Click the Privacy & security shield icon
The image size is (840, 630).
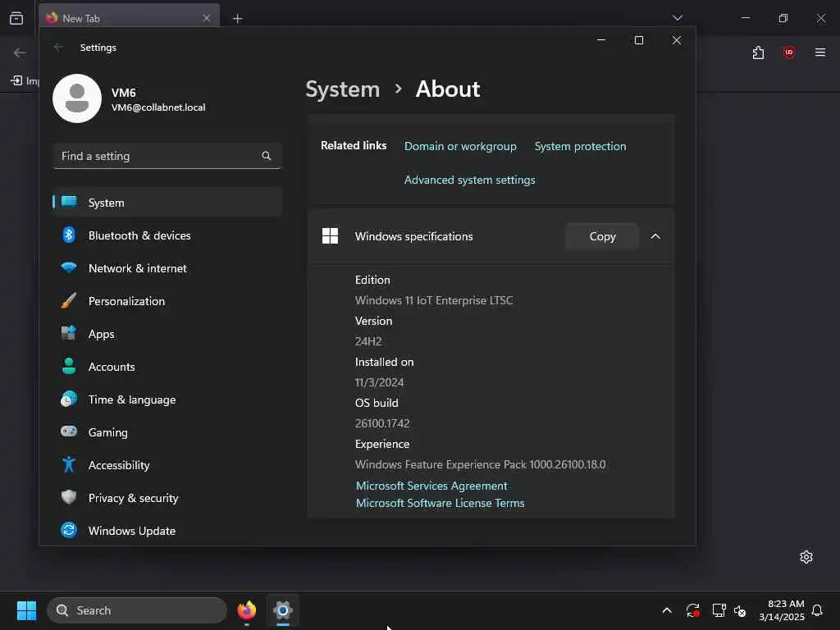coord(69,497)
